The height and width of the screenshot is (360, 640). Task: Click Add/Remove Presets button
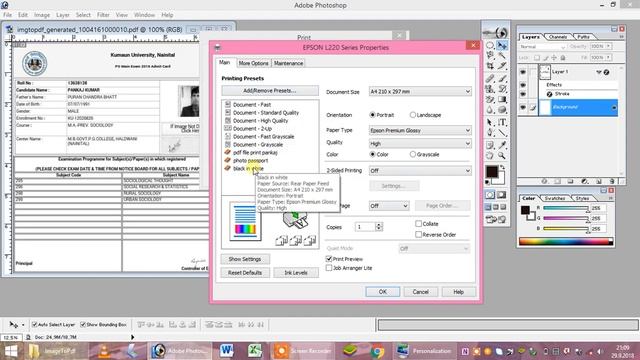coord(270,91)
